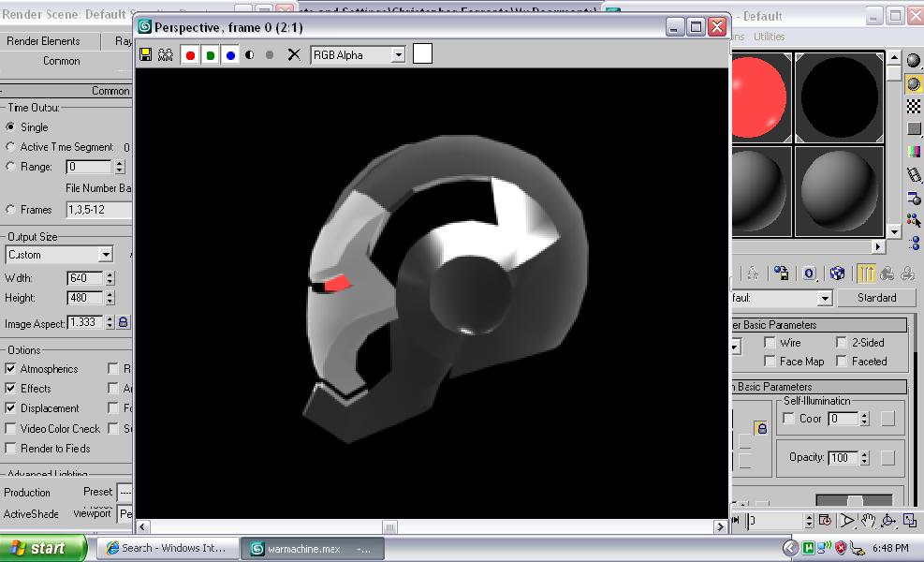Open the Custom output size dropdown
The width and height of the screenshot is (924, 562).
tap(105, 255)
